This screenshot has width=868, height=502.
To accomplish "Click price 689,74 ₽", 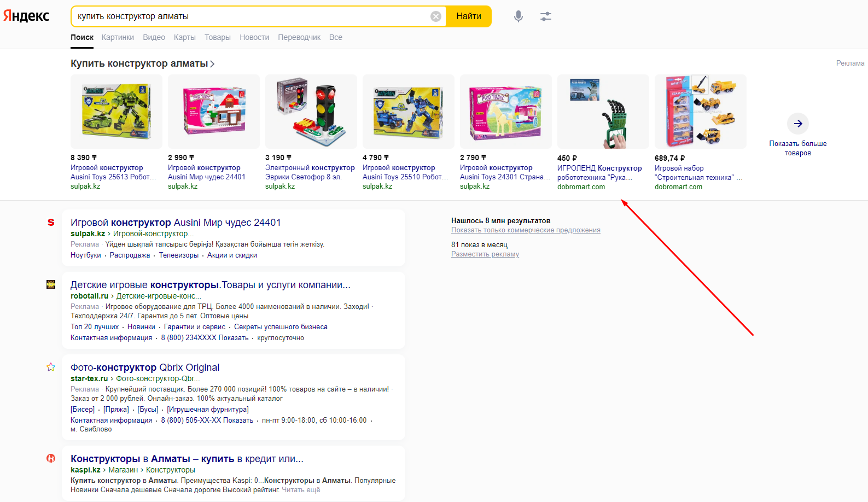I will (x=670, y=158).
